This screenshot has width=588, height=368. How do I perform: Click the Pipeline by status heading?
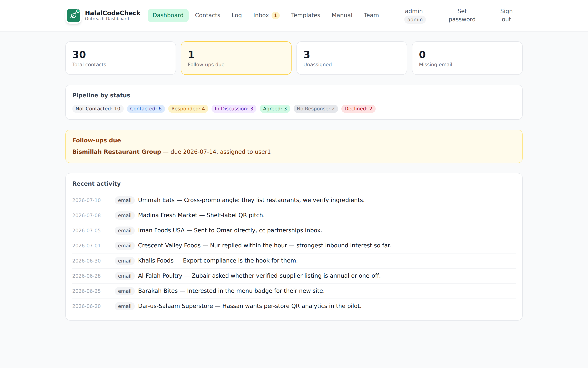[101, 95]
